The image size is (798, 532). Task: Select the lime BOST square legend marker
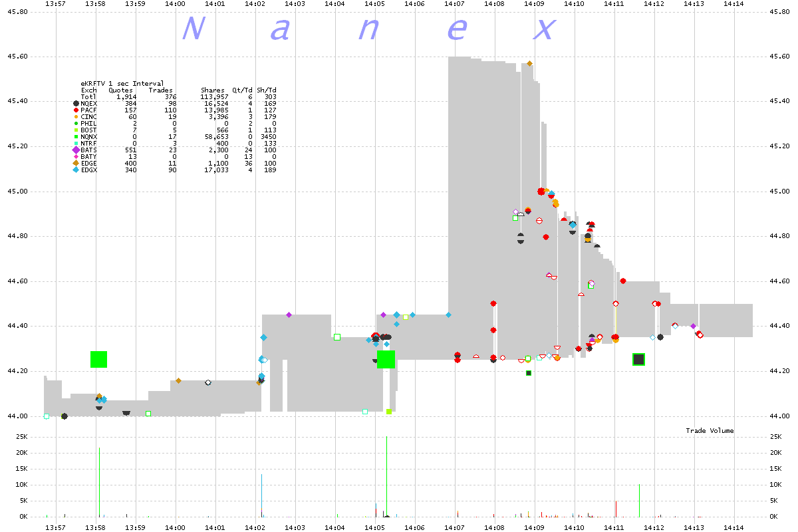click(76, 130)
